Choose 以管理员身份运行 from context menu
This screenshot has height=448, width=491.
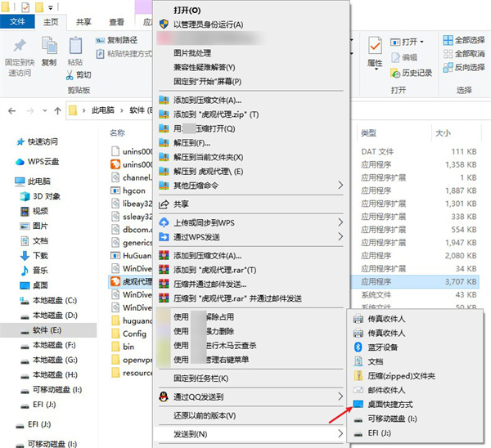(209, 25)
